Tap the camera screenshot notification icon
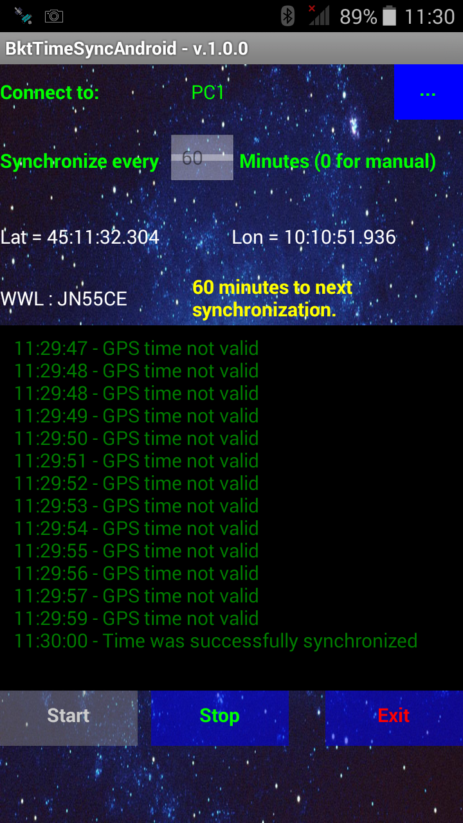This screenshot has height=823, width=463. click(x=54, y=16)
